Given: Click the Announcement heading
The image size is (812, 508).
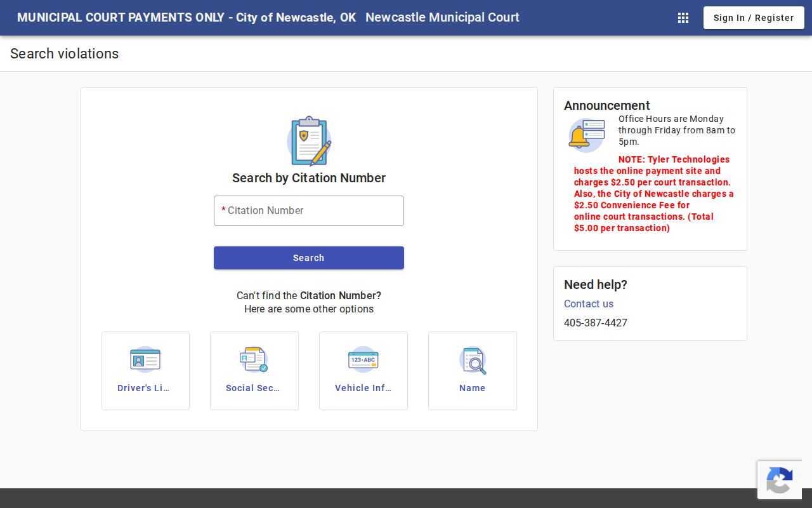Looking at the screenshot, I should (607, 105).
